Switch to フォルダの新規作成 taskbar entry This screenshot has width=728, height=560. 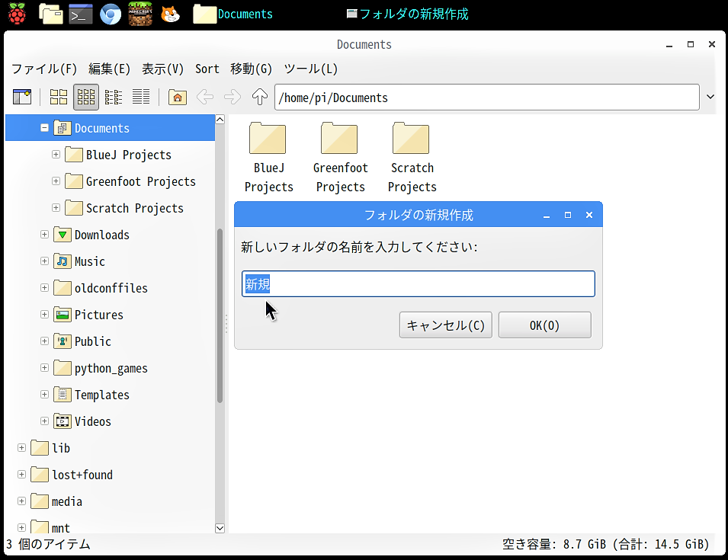click(x=408, y=14)
